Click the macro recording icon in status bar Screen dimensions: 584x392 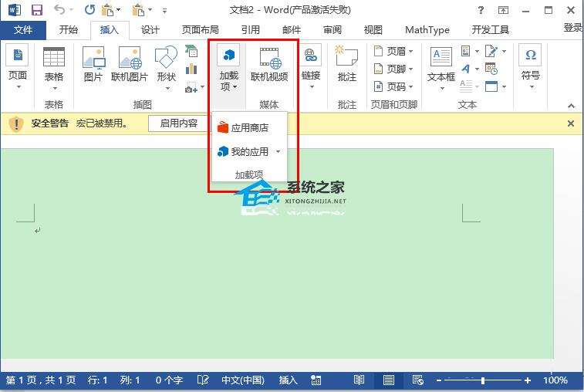[316, 380]
